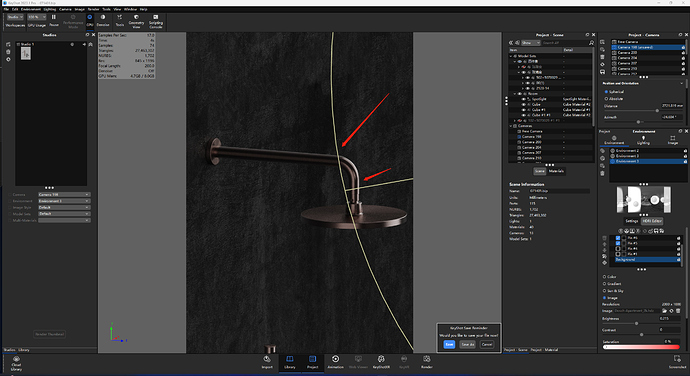Open the Render dialog in bottom toolbar
Screen dimensions: 690x376
[x=426, y=362]
